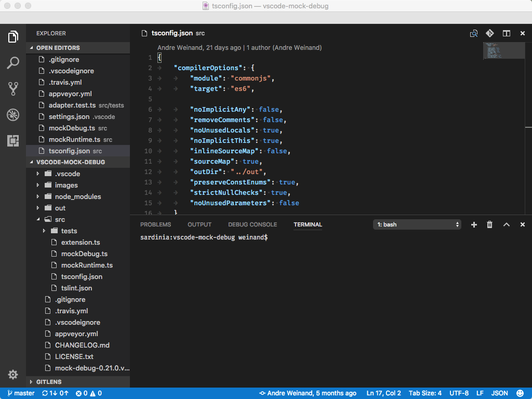The height and width of the screenshot is (399, 532).
Task: Close the terminal panel
Action: click(x=523, y=224)
